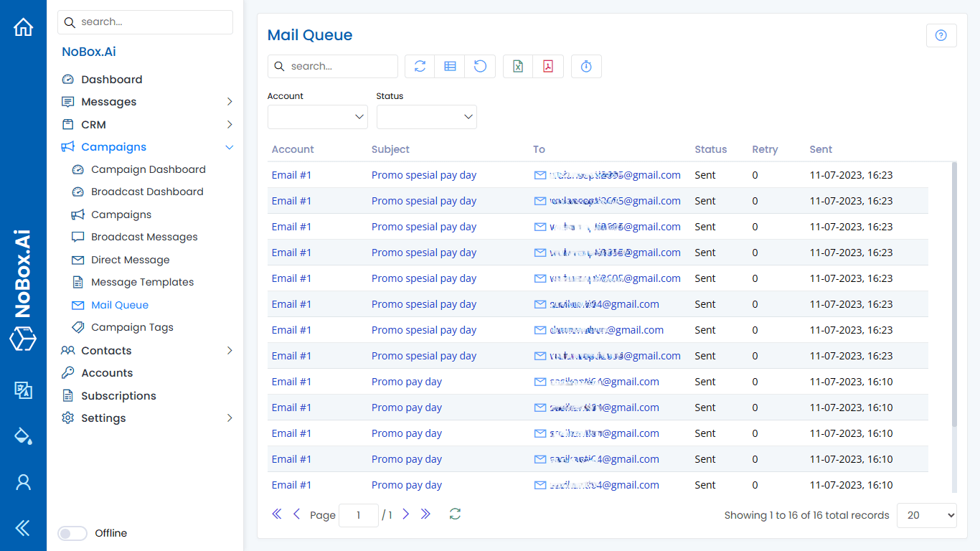This screenshot has width=980, height=551.
Task: Open the auto-refresh timer icon
Action: 586,66
